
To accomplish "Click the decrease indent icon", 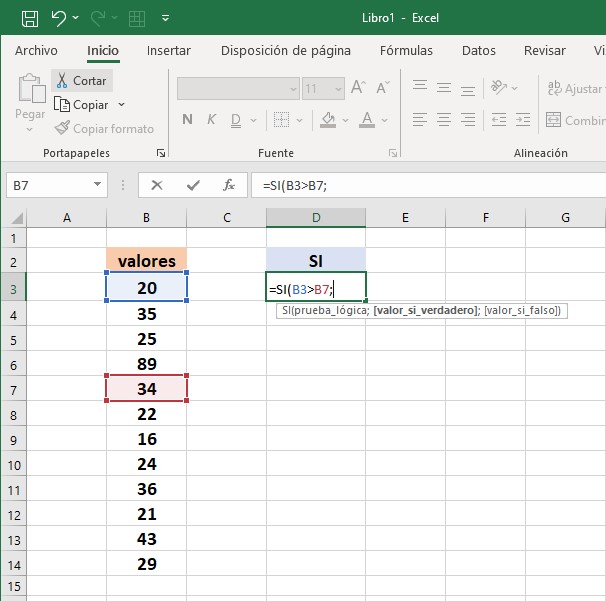I will tap(499, 120).
